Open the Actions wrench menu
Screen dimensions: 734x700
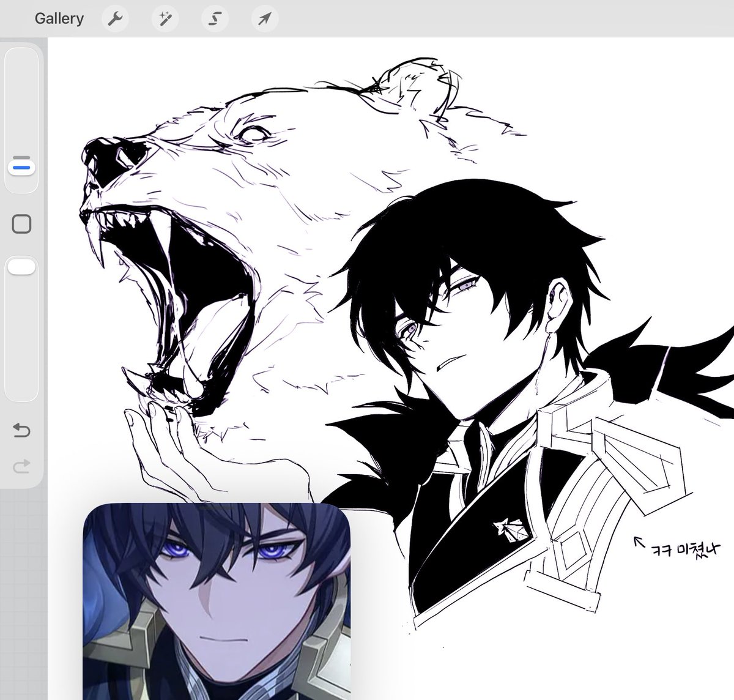pos(114,19)
